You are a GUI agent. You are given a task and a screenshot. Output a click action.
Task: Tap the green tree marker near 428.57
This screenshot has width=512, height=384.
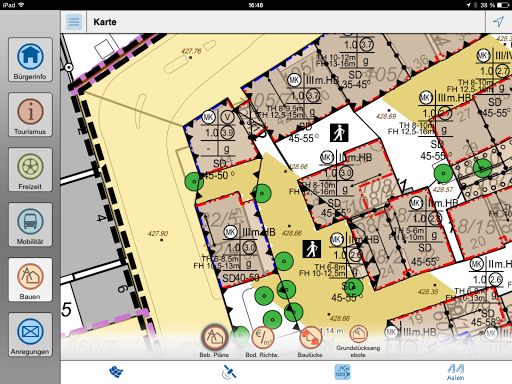tap(443, 173)
